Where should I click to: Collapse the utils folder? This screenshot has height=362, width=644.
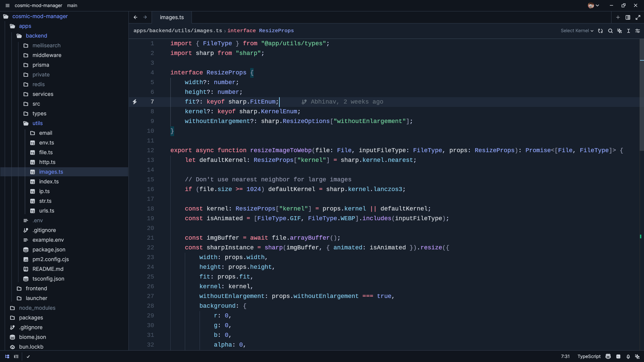click(37, 123)
